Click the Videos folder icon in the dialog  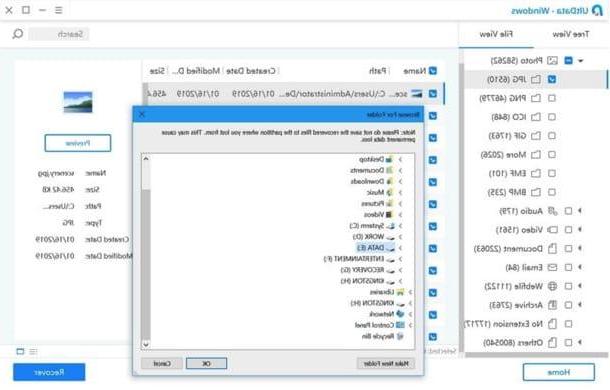389,214
